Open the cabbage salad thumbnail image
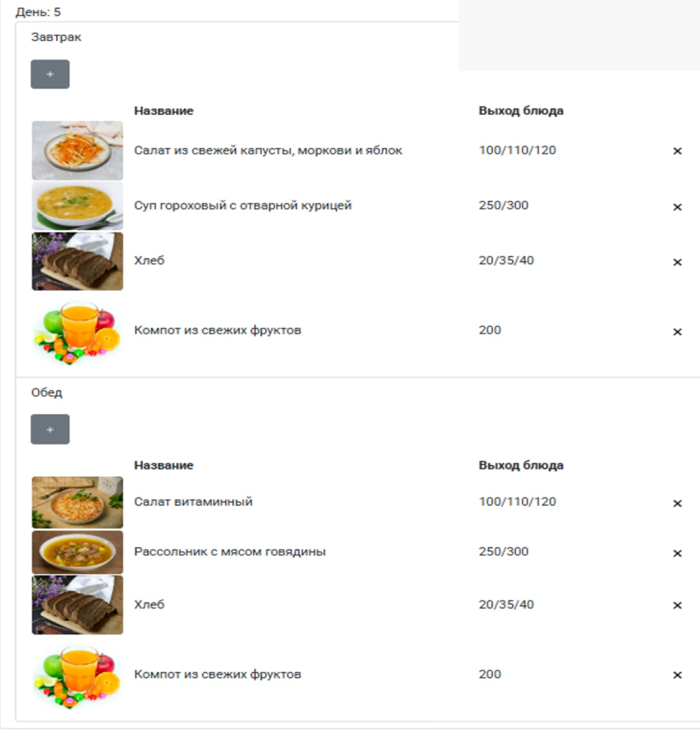 coord(77,150)
